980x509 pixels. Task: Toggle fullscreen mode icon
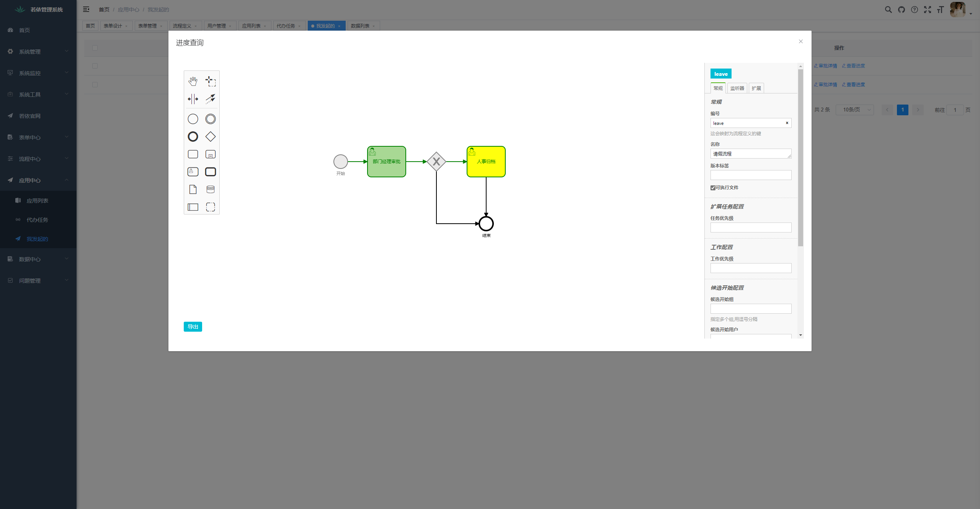click(x=928, y=10)
